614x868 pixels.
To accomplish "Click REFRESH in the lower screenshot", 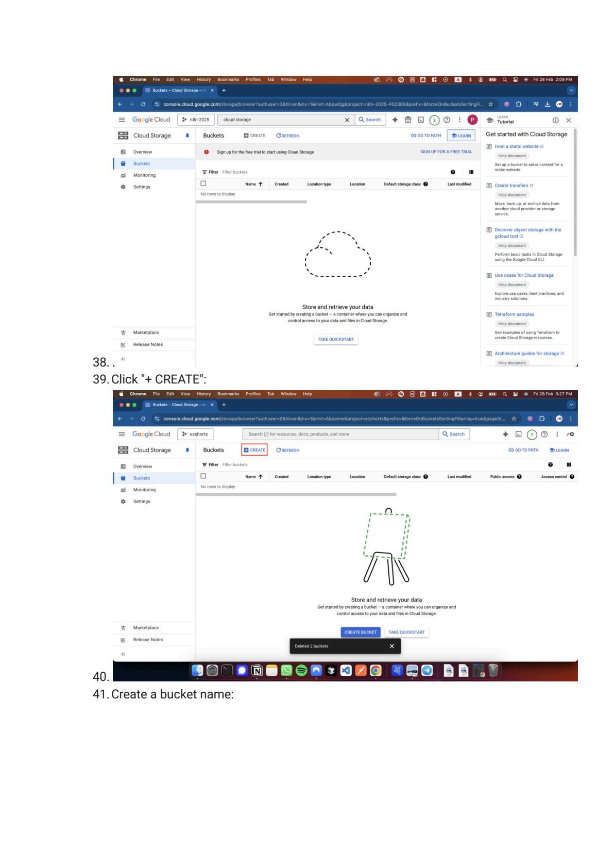I will click(x=288, y=450).
